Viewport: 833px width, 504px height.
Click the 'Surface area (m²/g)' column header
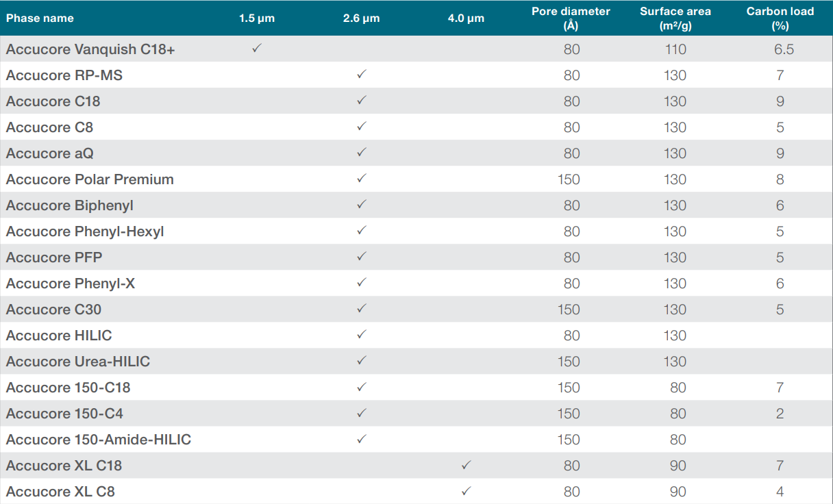click(675, 18)
